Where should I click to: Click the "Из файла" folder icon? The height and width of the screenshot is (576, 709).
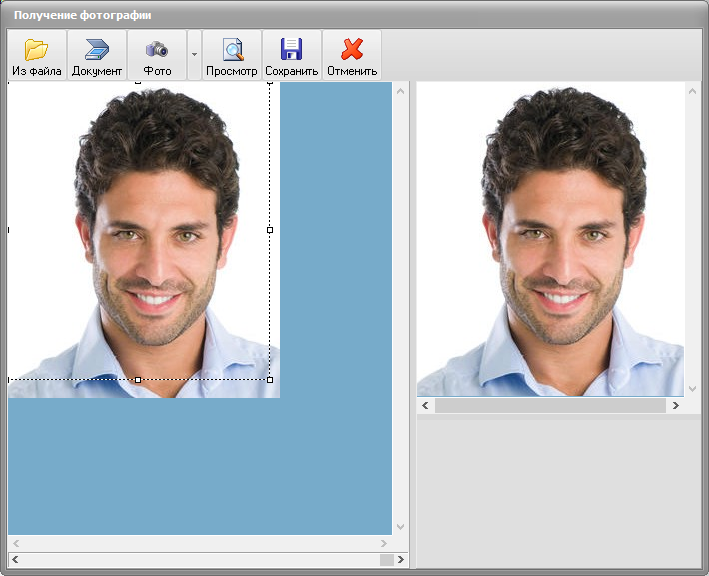pos(37,50)
